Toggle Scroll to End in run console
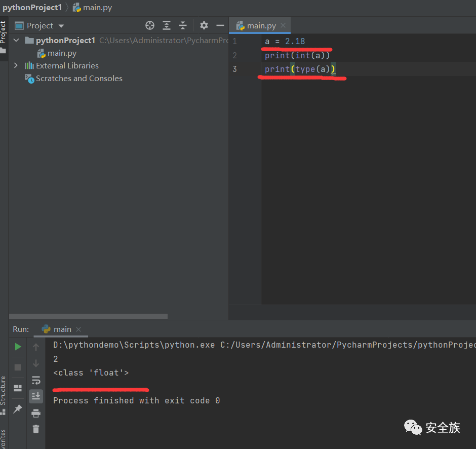Screen dimensions: 476x449 tap(36, 396)
